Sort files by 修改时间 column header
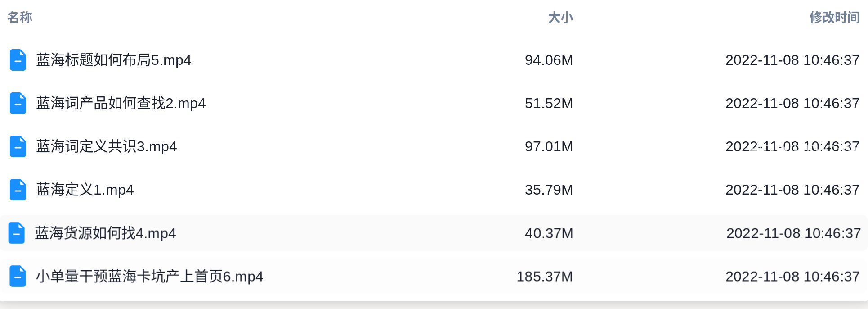This screenshot has height=309, width=868. [835, 17]
